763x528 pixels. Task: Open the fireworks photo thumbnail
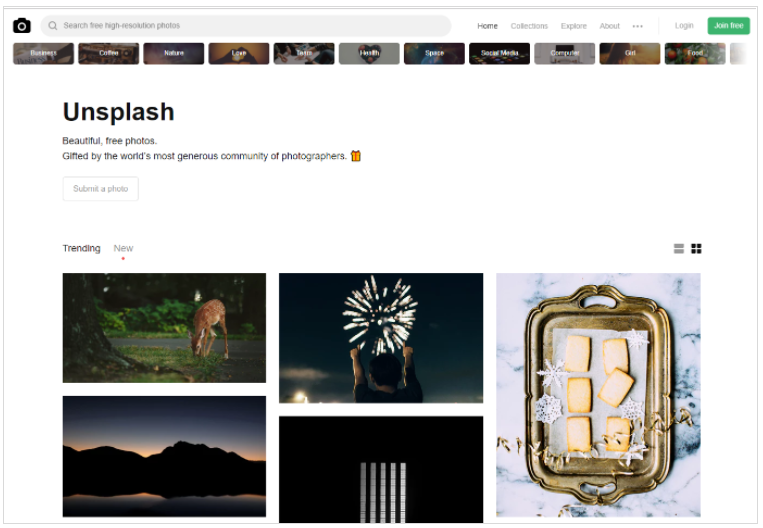[x=381, y=338]
